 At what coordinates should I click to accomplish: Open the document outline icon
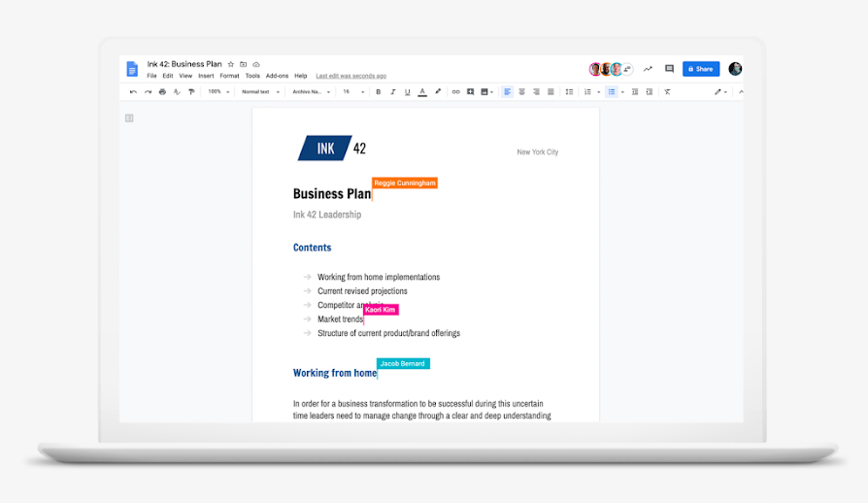coord(129,118)
